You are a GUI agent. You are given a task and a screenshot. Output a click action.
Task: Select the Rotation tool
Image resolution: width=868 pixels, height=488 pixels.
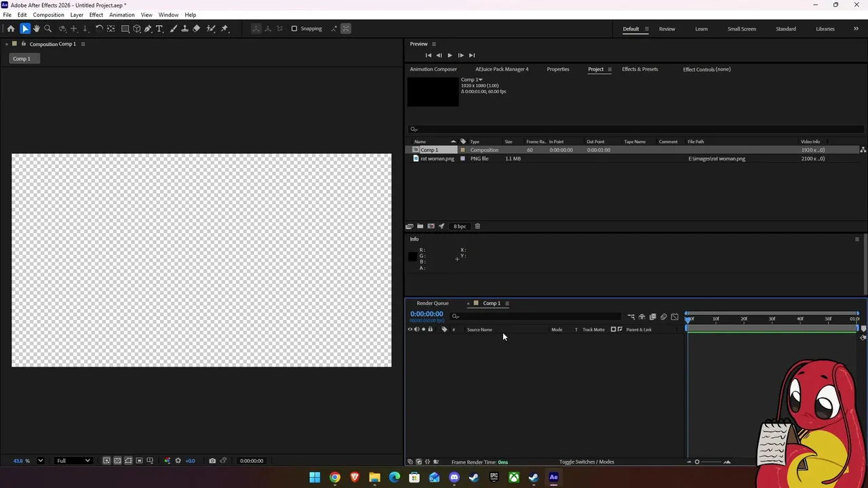point(99,28)
